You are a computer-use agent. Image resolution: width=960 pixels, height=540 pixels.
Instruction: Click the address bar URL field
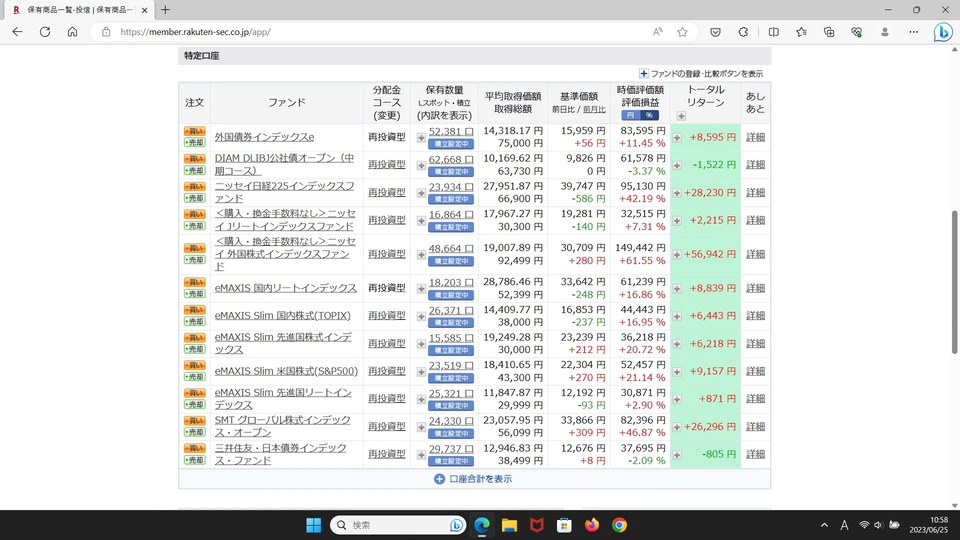367,32
